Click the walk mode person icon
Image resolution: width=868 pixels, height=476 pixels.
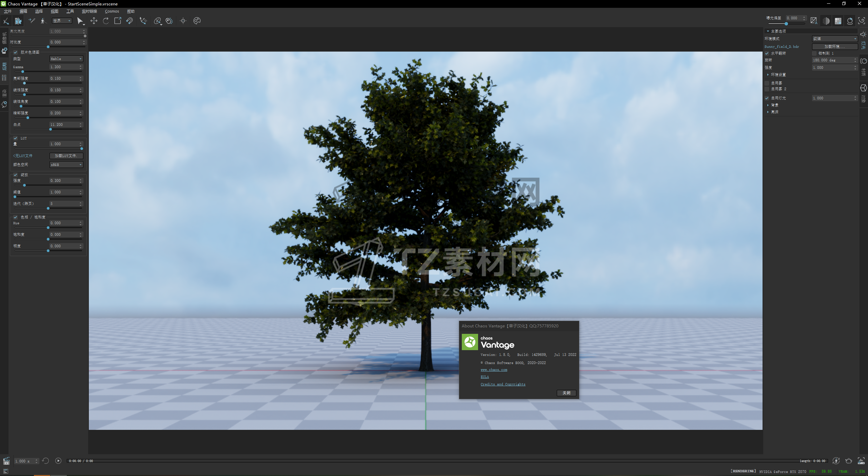(x=43, y=21)
